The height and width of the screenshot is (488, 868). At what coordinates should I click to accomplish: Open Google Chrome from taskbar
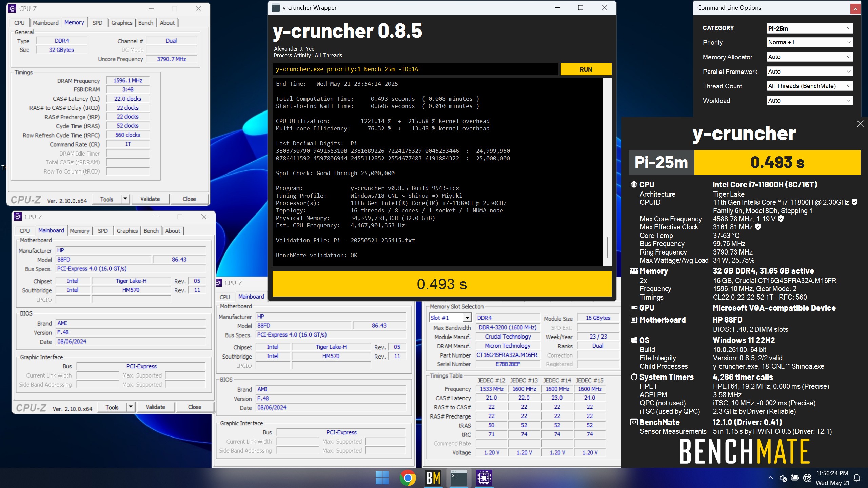coord(408,478)
